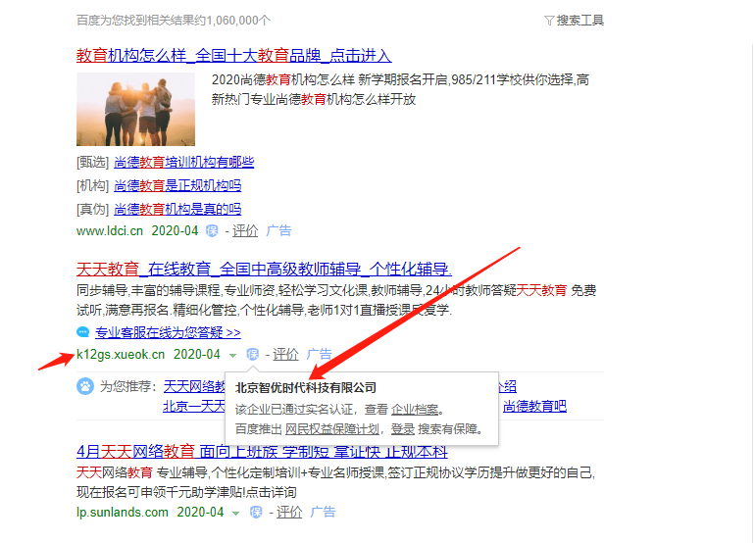Click company name 北京智优时代科技有限公司
Screen dimensions: 756x543
click(x=306, y=388)
